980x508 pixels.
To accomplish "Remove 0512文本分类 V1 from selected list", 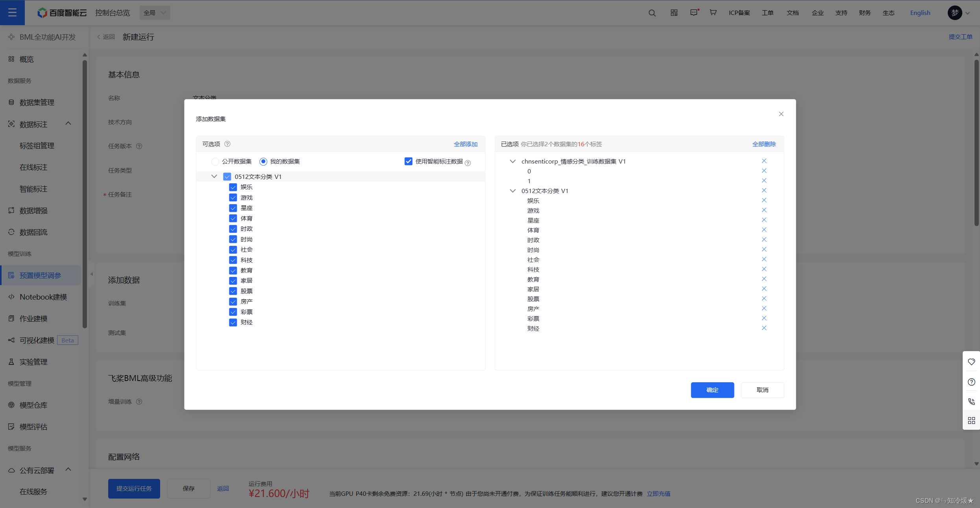I will [x=764, y=190].
